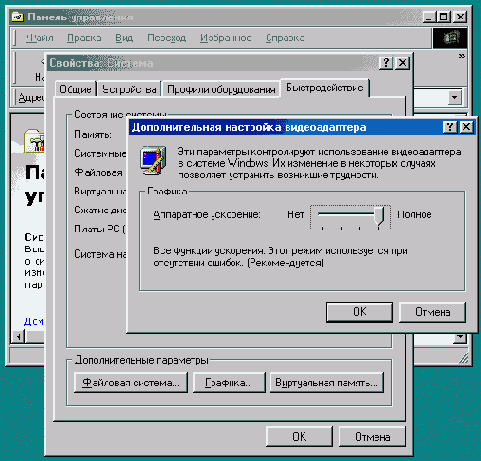Click the scroll down arrow in Control Panel

click(460, 337)
